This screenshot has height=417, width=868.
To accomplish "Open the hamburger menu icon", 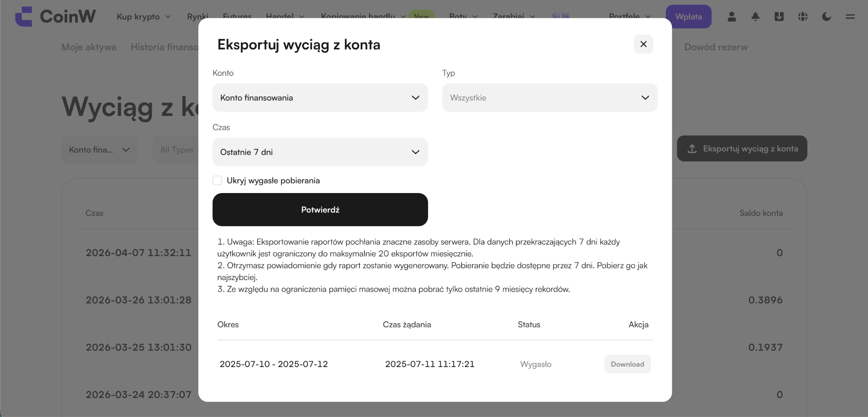I will pyautogui.click(x=850, y=17).
